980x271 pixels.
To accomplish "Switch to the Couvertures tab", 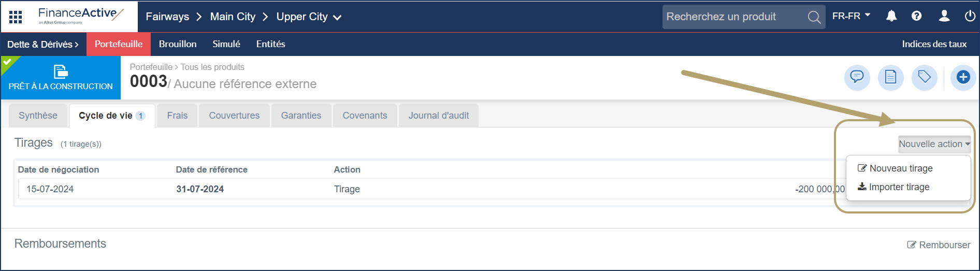I will pyautogui.click(x=234, y=116).
